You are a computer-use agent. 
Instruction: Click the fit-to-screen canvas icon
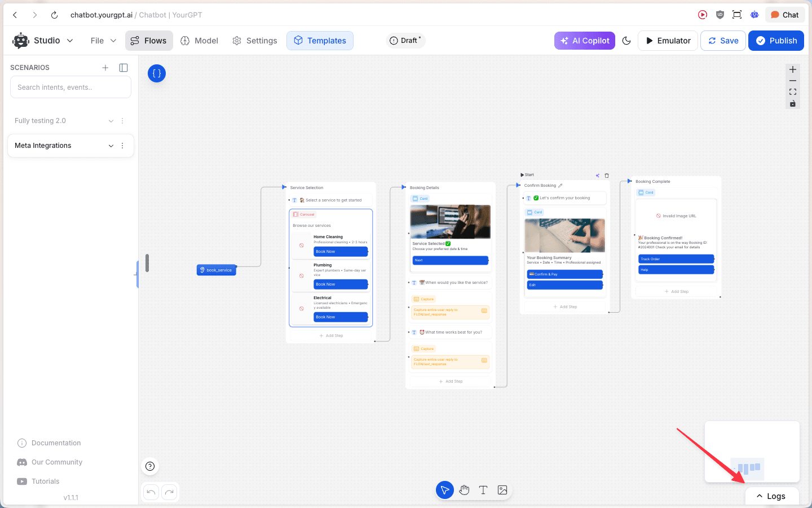coord(793,92)
